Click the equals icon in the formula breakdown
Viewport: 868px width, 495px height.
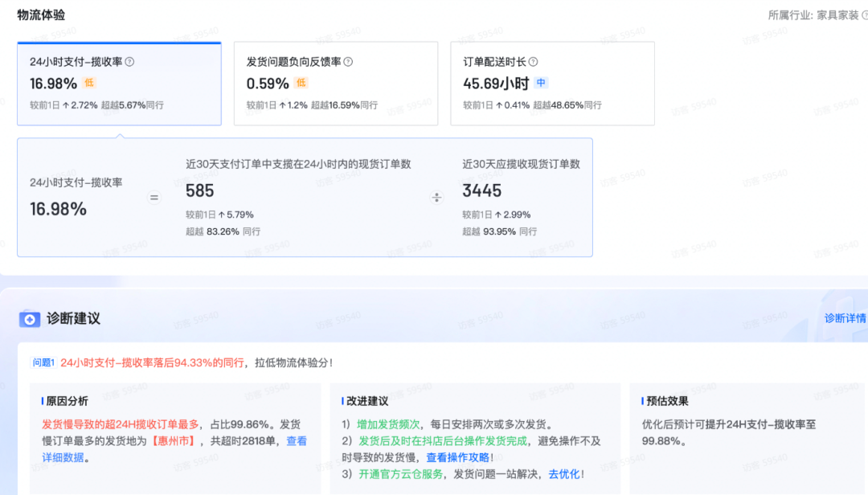point(154,197)
